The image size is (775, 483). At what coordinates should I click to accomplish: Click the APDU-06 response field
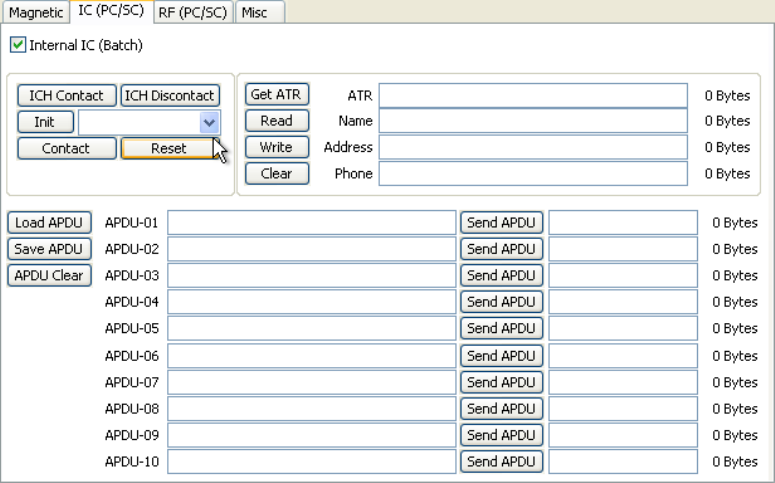click(623, 356)
